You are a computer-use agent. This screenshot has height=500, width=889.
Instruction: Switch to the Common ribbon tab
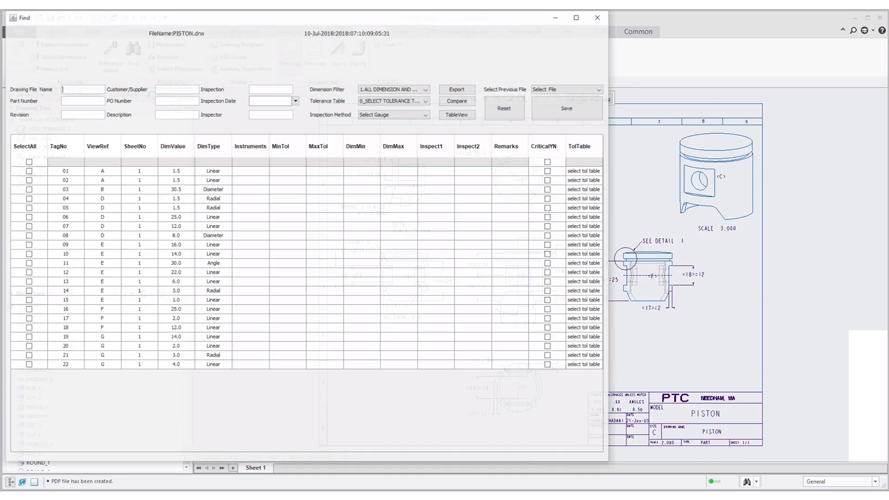(x=638, y=31)
